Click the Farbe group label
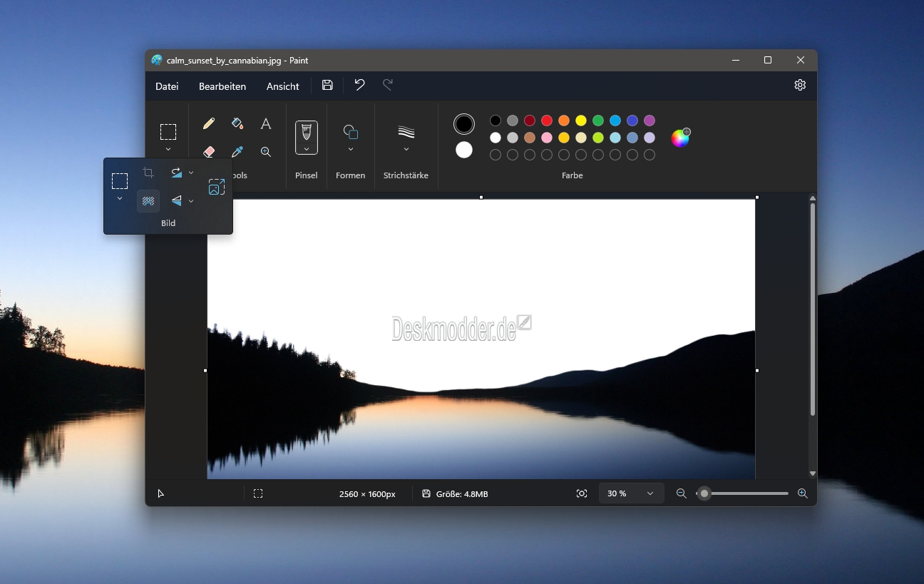 [x=573, y=175]
